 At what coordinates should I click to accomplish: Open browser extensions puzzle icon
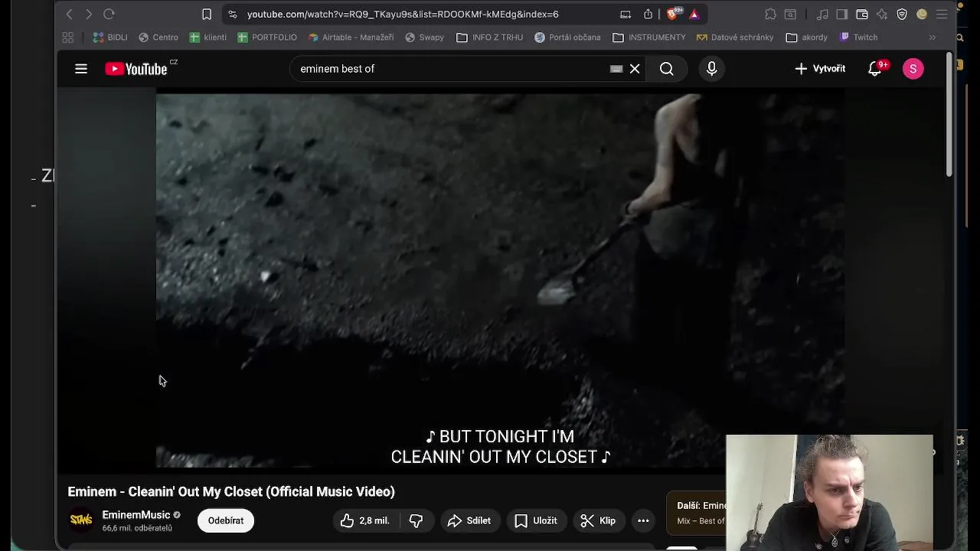click(770, 14)
